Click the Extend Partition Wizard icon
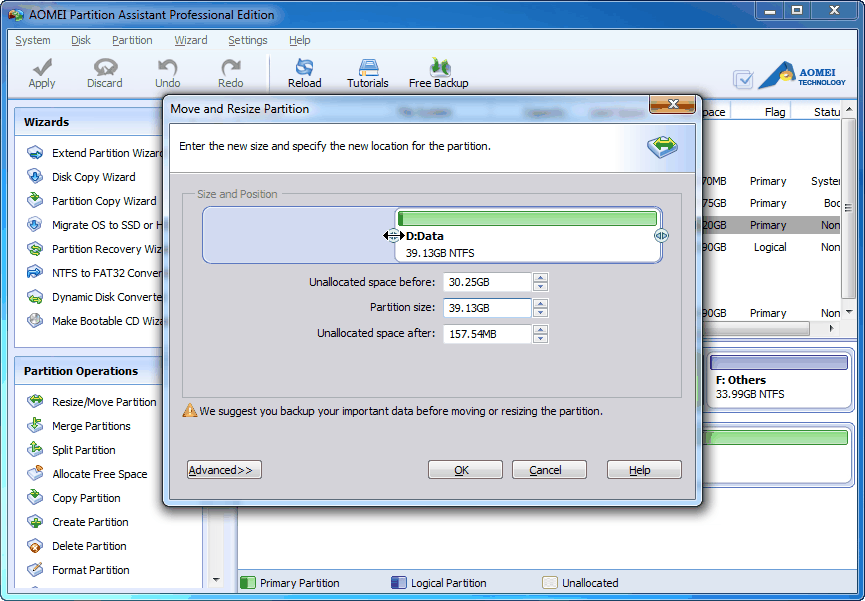The width and height of the screenshot is (865, 601). 35,152
